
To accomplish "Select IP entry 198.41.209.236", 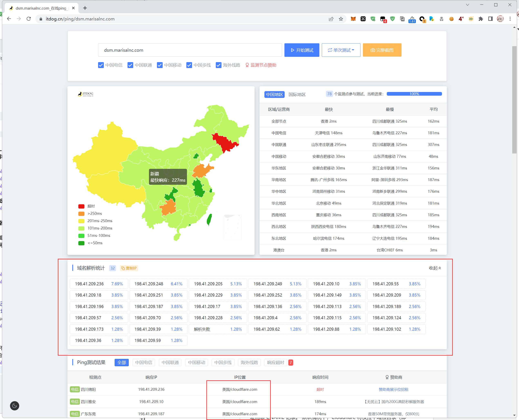I will pyautogui.click(x=99, y=284).
